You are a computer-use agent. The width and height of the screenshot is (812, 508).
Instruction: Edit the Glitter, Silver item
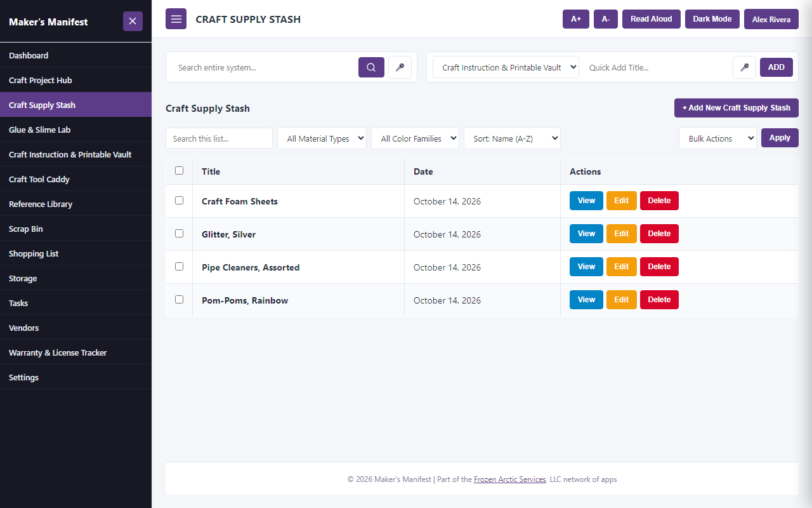[x=622, y=234]
